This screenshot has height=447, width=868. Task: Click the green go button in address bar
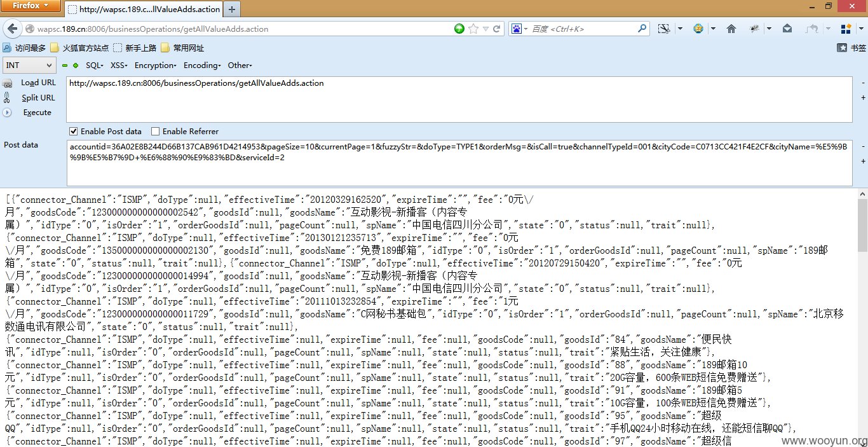(x=459, y=29)
